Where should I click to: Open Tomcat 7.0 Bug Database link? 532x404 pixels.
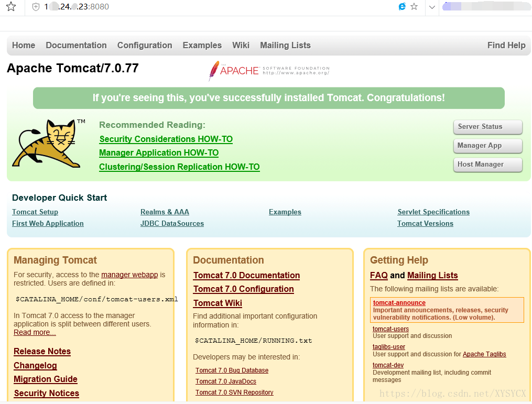click(232, 370)
